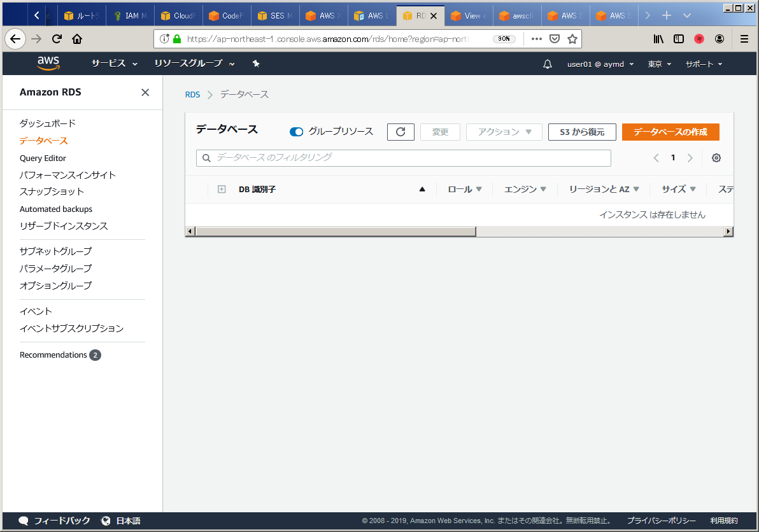Click S3 から復元 button

582,132
